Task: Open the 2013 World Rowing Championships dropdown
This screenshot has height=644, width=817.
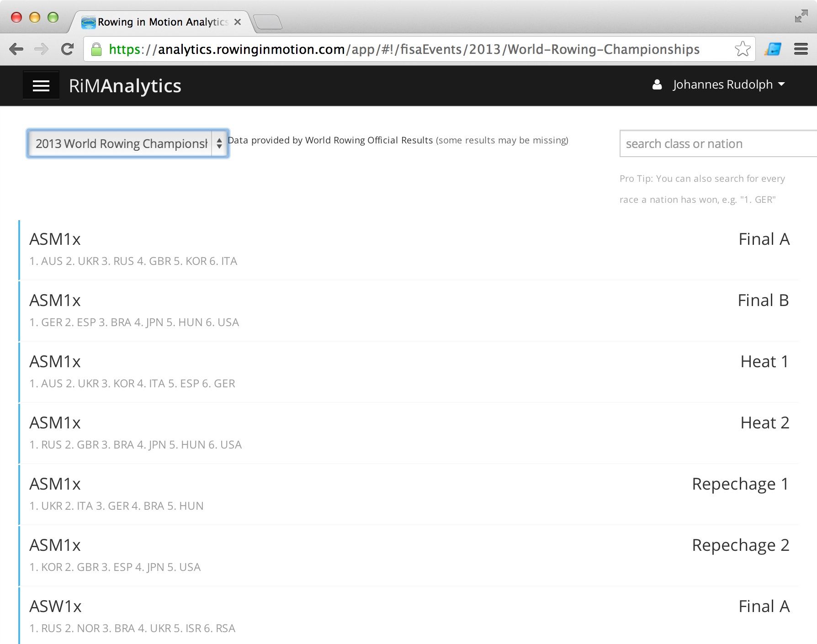Action: click(x=128, y=143)
